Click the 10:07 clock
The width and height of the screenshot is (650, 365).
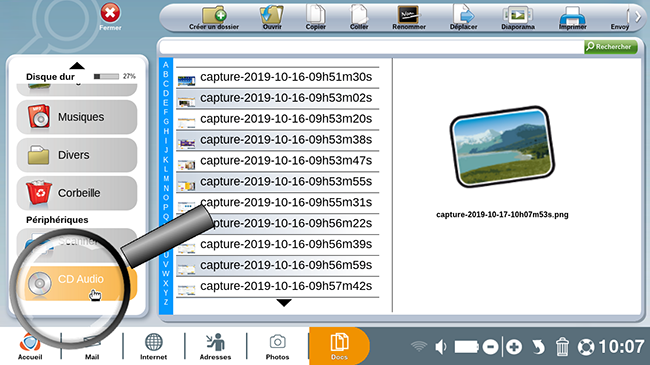tap(621, 346)
